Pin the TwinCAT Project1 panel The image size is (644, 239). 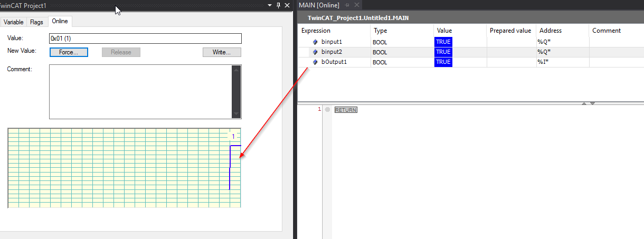pyautogui.click(x=278, y=5)
